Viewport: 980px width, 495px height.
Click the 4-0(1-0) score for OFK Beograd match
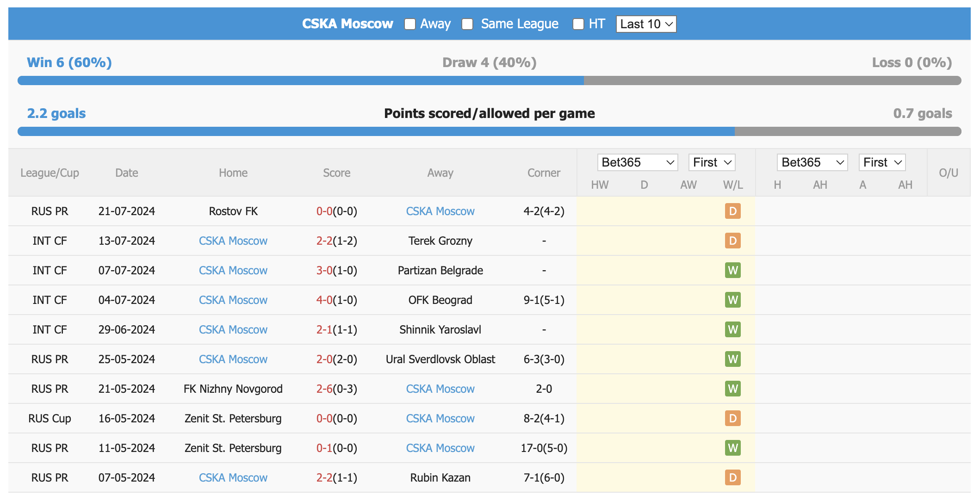[x=337, y=300]
